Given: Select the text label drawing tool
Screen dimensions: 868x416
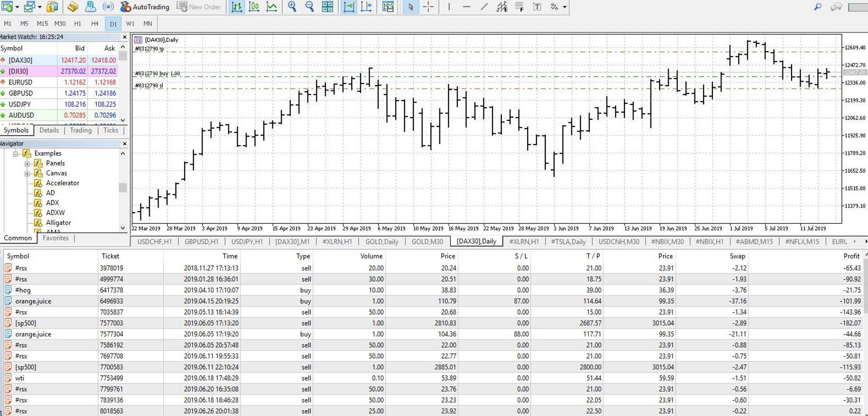Looking at the screenshot, I should pyautogui.click(x=537, y=7).
